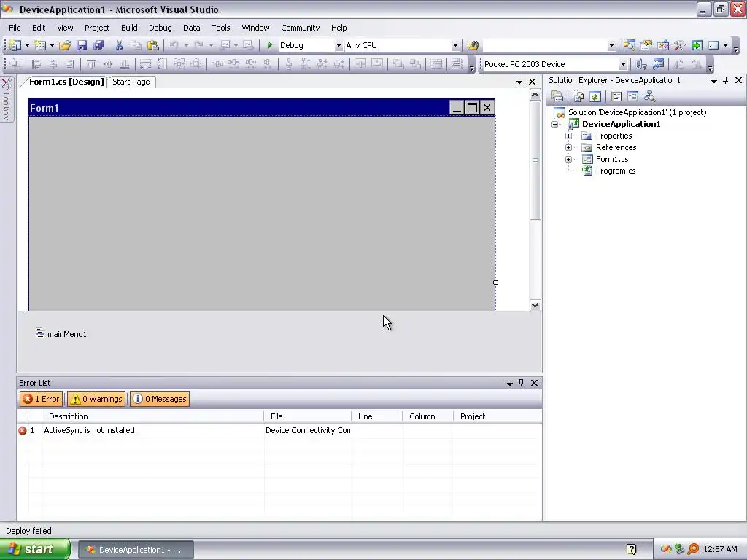747x560 pixels.
Task: Click the Align to Grid layout icon
Action: (x=15, y=64)
